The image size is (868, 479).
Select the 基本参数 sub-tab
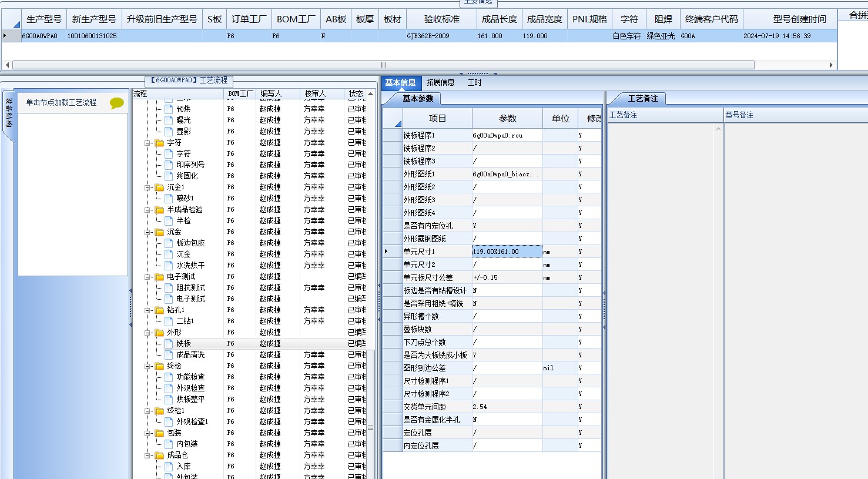pyautogui.click(x=418, y=99)
